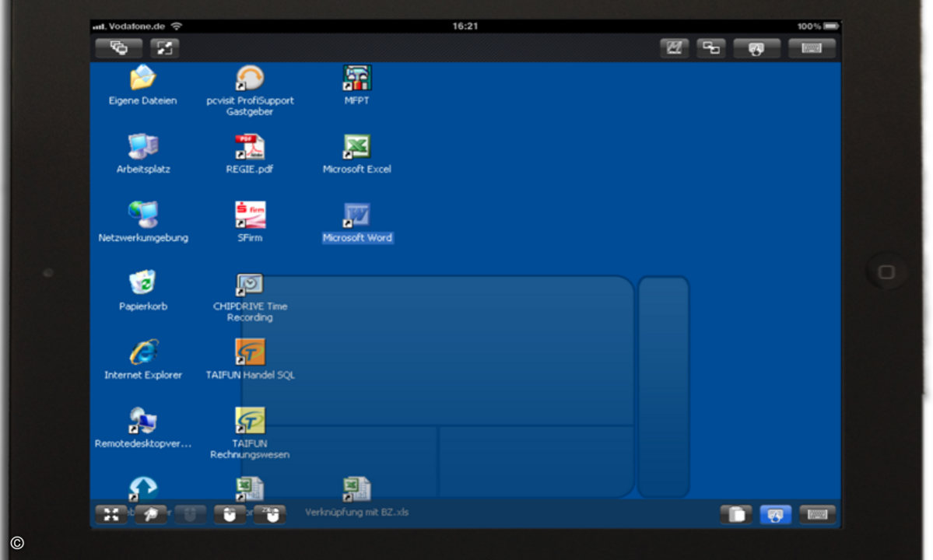Open the Remotedesktopverbindung shortcut icon
933x560 pixels.
point(143,420)
